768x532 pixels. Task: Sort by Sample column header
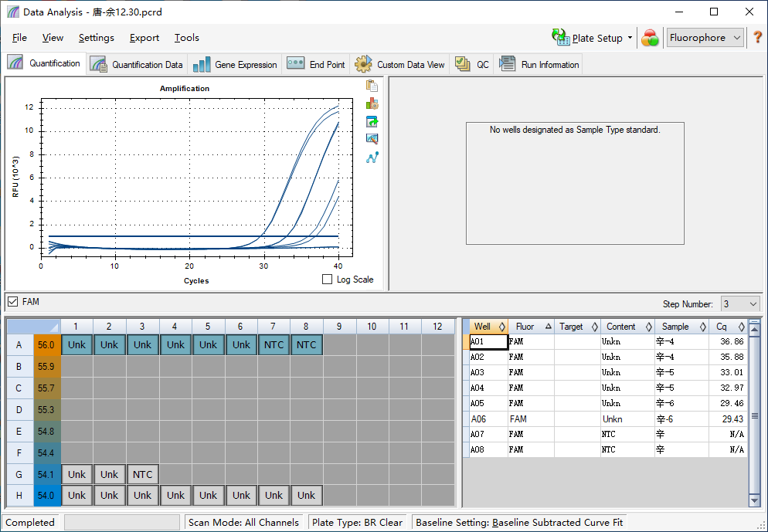click(x=681, y=327)
